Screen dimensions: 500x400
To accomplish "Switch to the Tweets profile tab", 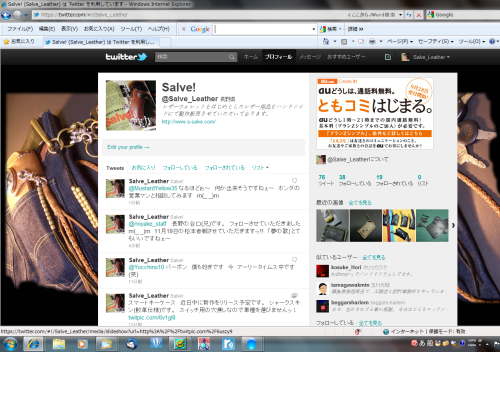I will pos(115,168).
